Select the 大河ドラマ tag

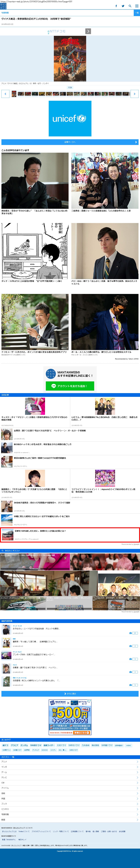pyautogui.click(x=61, y=745)
